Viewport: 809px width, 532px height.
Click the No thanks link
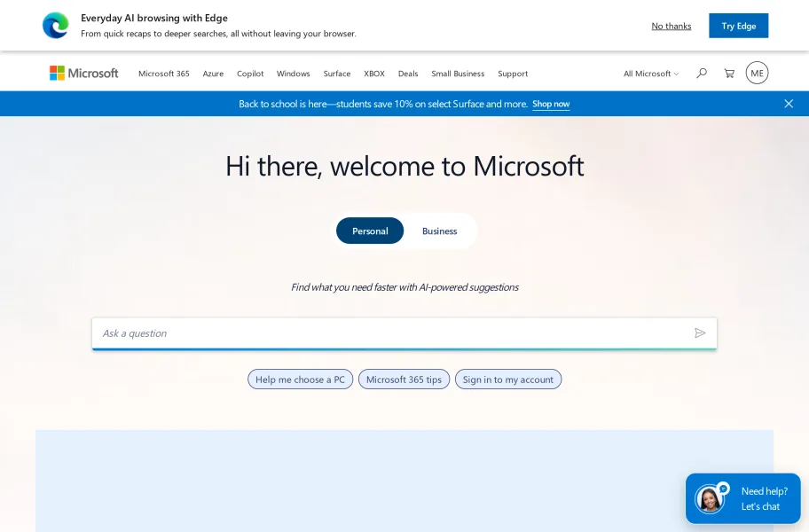(672, 26)
